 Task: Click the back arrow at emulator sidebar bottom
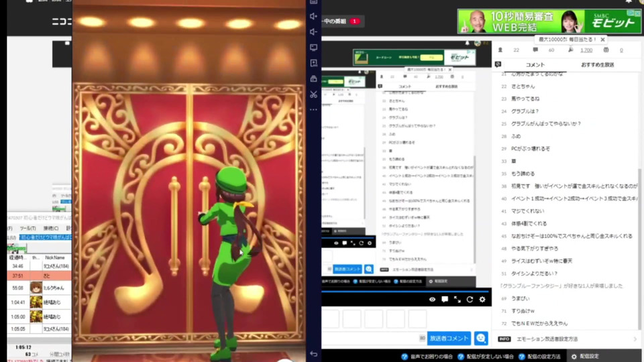313,353
